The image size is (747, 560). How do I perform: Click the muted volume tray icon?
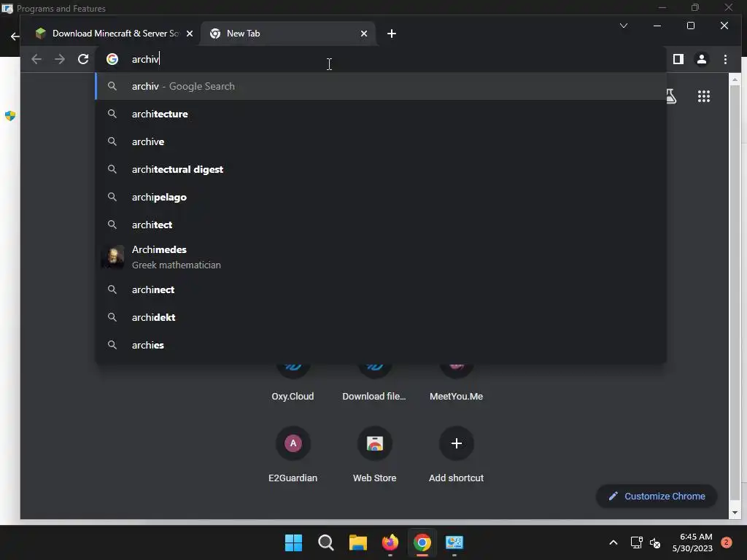click(x=655, y=542)
